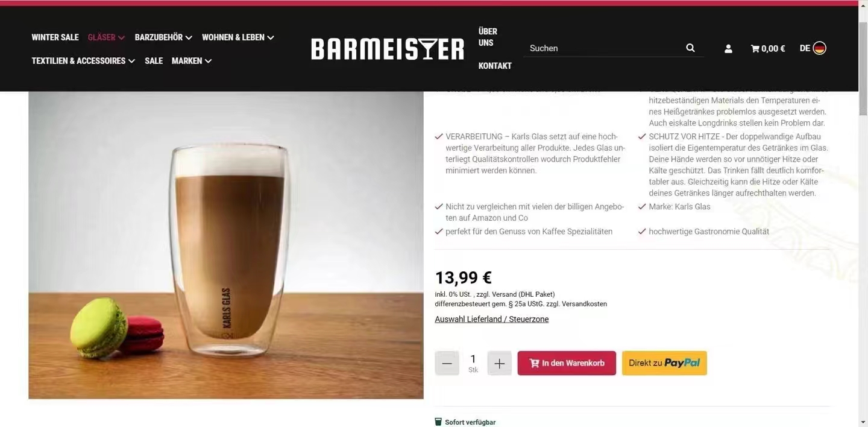Go to the Sale menu item
Screen dimensions: 868x427
[x=154, y=61]
